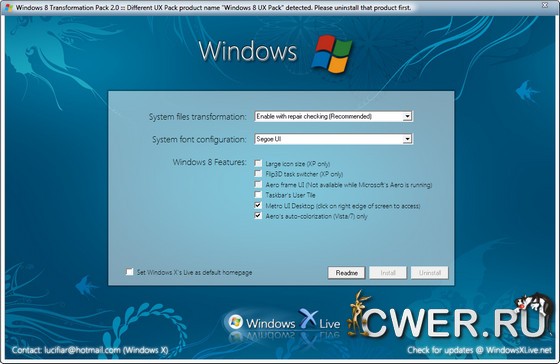
Task: Enable Large icon size (XP only)
Action: pos(258,163)
